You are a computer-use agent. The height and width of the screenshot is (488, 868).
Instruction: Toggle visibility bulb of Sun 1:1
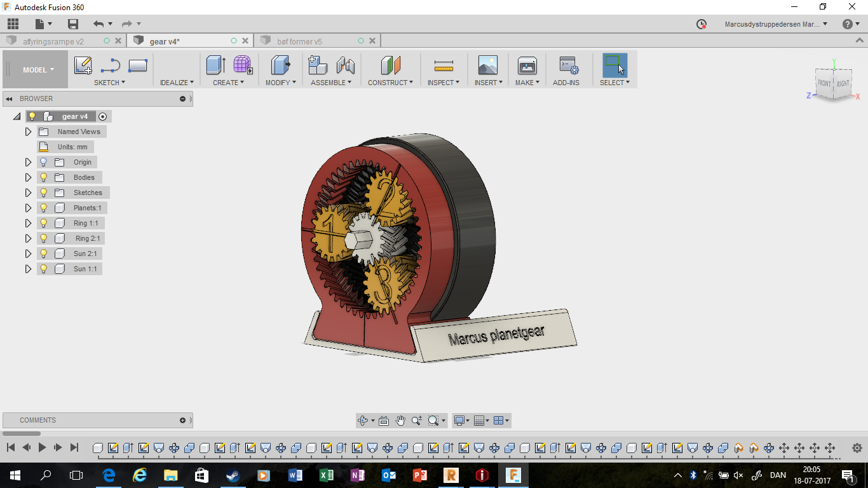click(44, 269)
